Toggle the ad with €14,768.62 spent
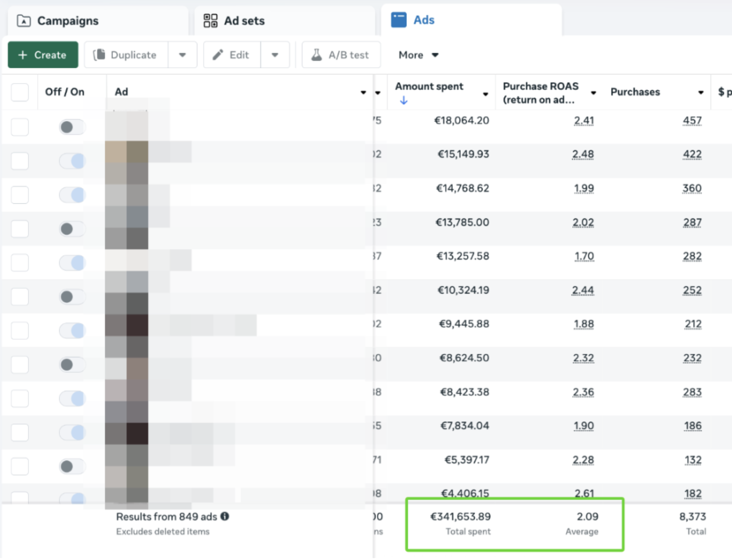 [x=72, y=195]
